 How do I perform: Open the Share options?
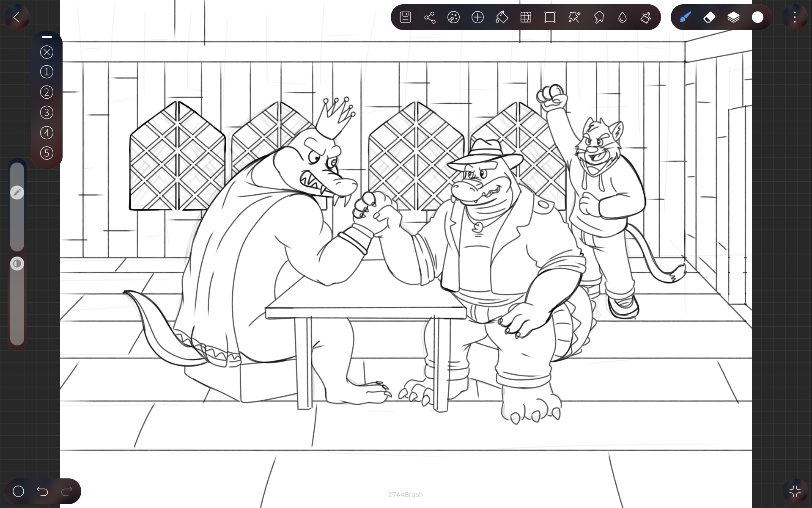pyautogui.click(x=429, y=17)
